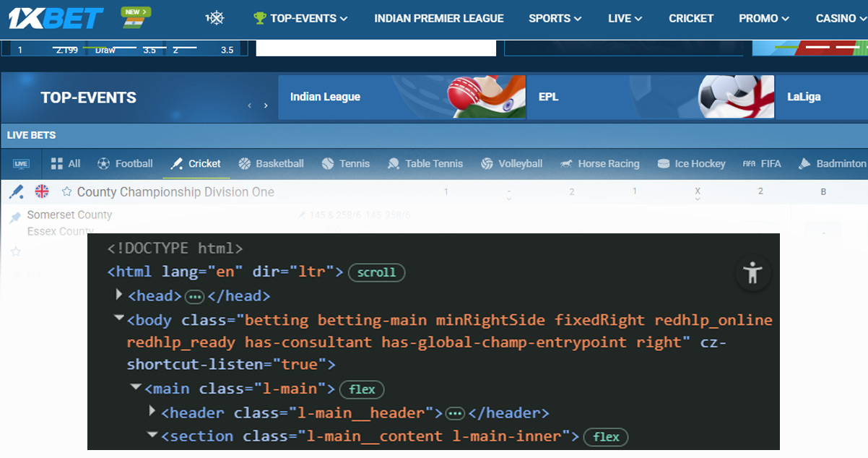
Task: Favorite County Championship Division One star
Action: [67, 192]
